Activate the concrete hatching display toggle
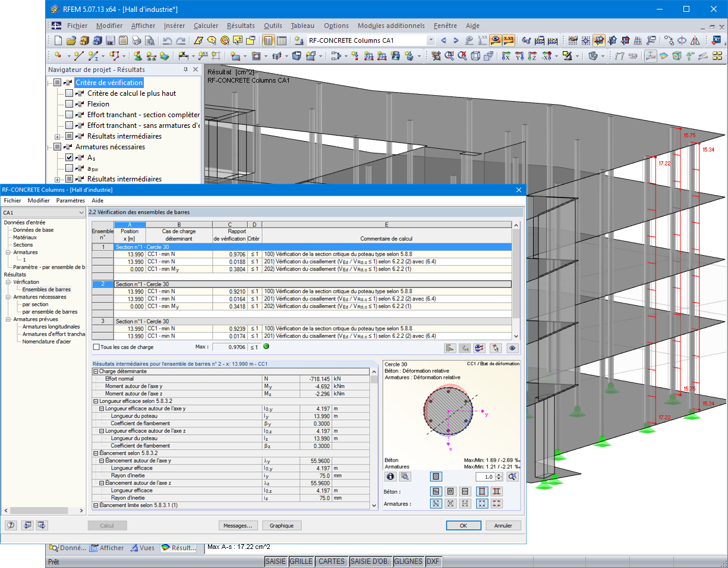728x568 pixels. tap(436, 476)
